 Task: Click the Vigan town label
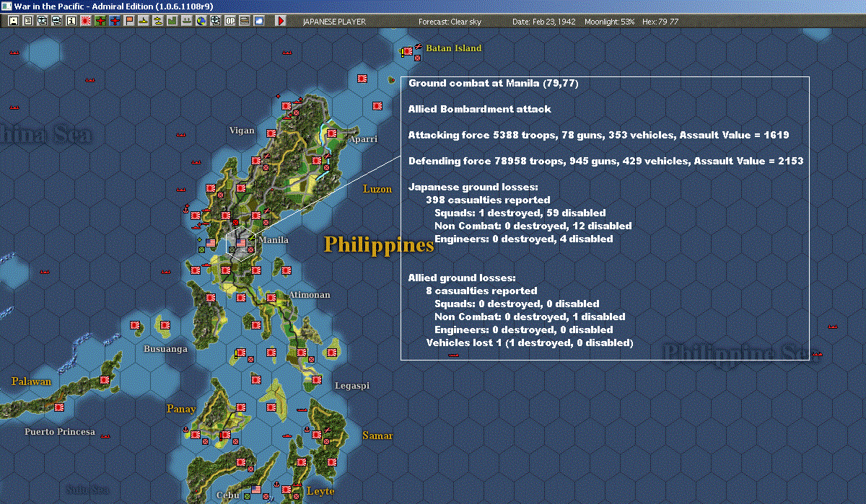pyautogui.click(x=242, y=131)
